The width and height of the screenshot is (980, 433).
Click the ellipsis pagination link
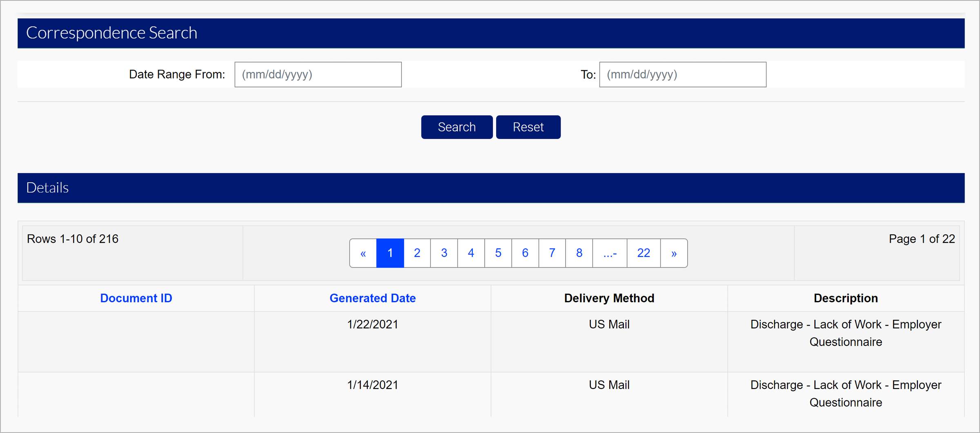(x=610, y=253)
